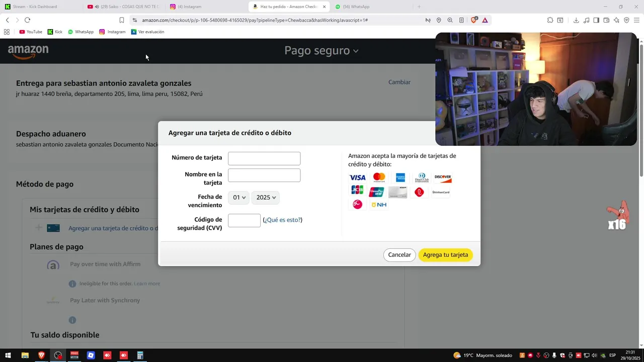
Task: Click the taskbar clock showing 21:31
Action: 630,355
